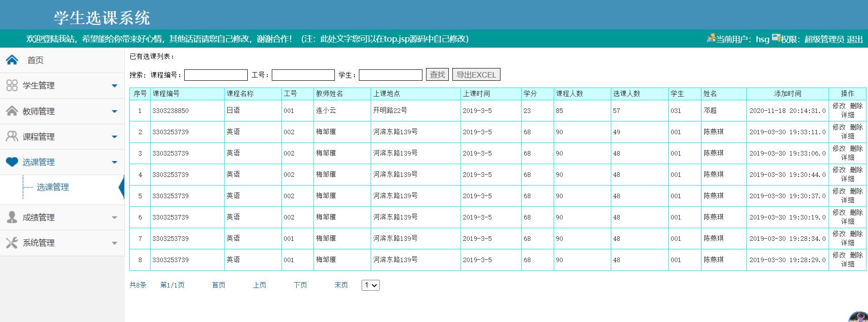Click 详细 in row with sequence 4
The width and height of the screenshot is (868, 322).
click(x=848, y=179)
